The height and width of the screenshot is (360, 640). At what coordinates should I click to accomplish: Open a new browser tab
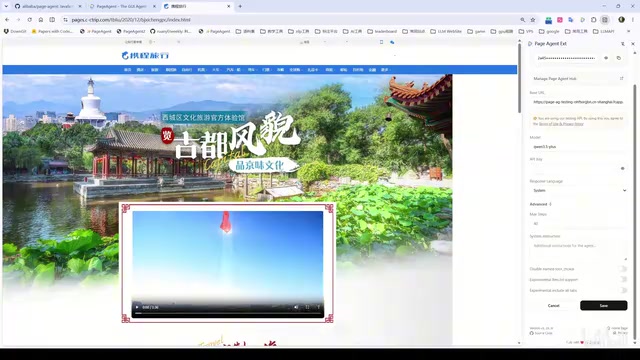tap(240, 6)
